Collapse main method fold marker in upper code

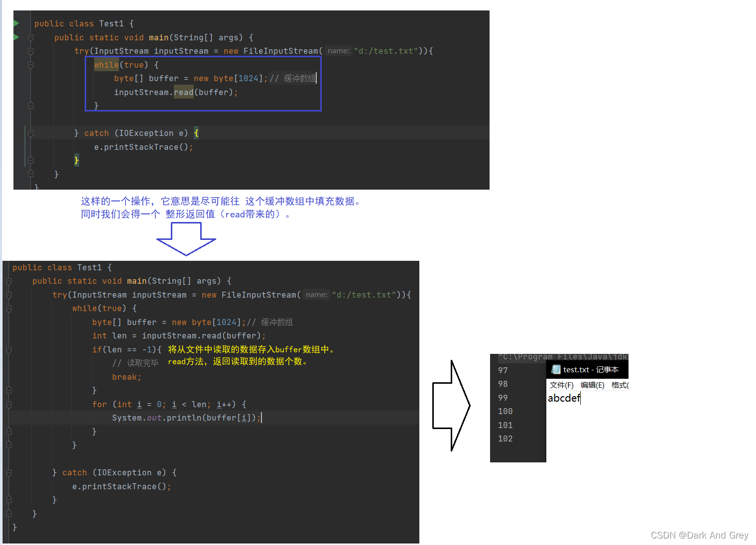pyautogui.click(x=31, y=38)
